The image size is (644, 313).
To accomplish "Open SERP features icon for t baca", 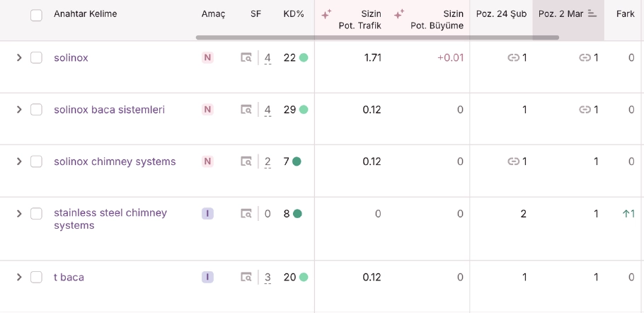I will tap(246, 278).
